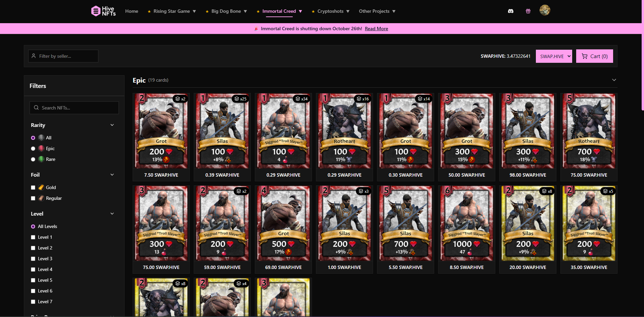Click the All rarity gray gem icon
Viewport: 644px width, 317px height.
click(41, 138)
